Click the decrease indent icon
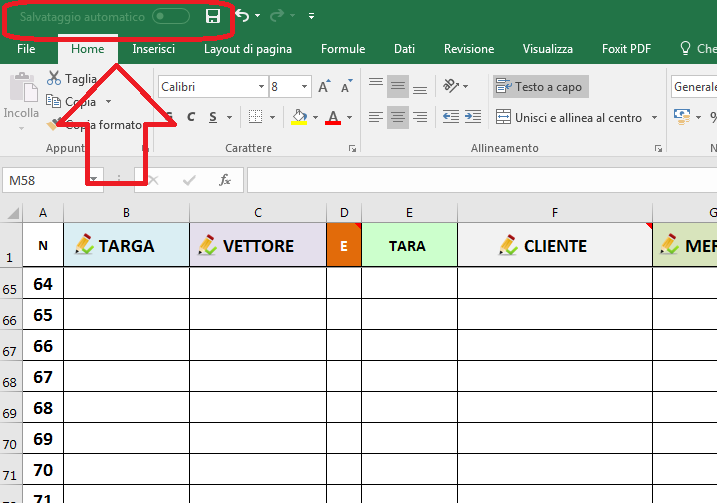 (451, 117)
